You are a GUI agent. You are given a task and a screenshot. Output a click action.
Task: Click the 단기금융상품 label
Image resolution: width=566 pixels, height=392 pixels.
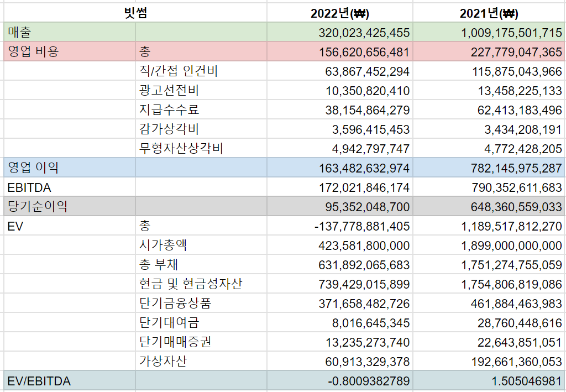175,303
